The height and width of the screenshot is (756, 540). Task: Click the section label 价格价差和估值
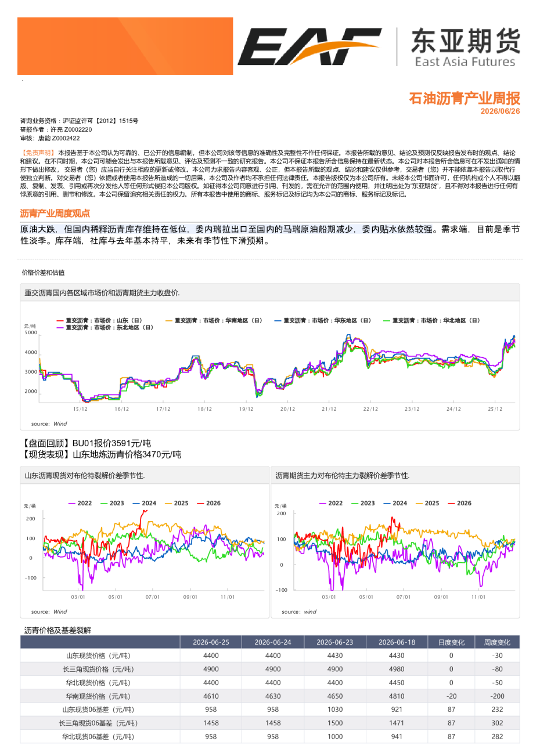pos(43,273)
